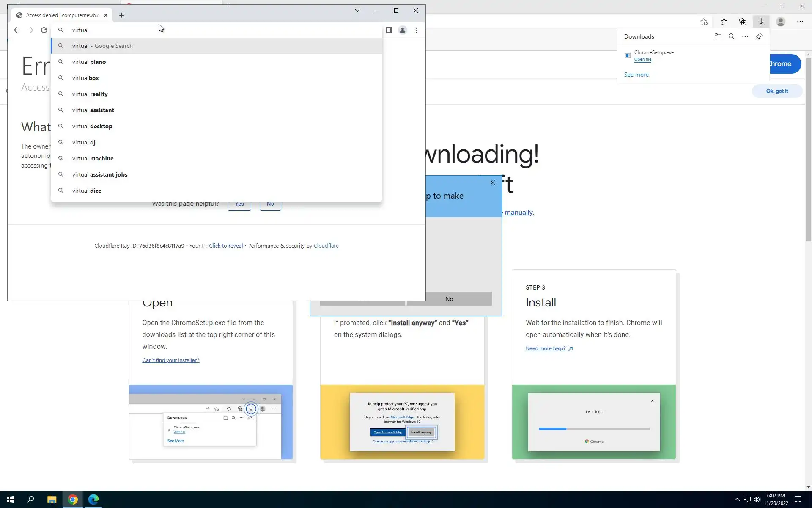Switch to the Access denied tab
Screen dimensions: 812x508
coord(59,15)
